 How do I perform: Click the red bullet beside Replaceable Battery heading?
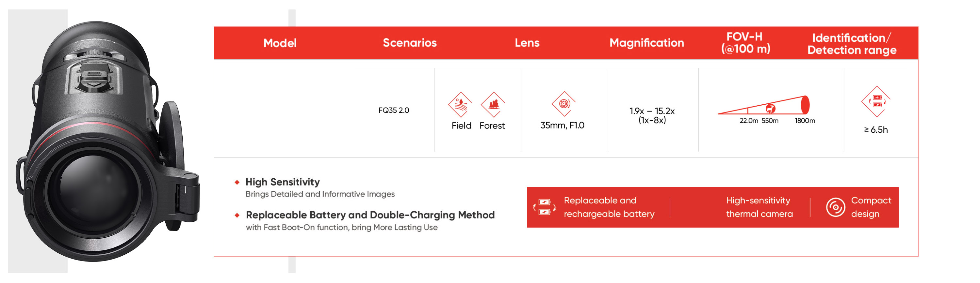(237, 216)
